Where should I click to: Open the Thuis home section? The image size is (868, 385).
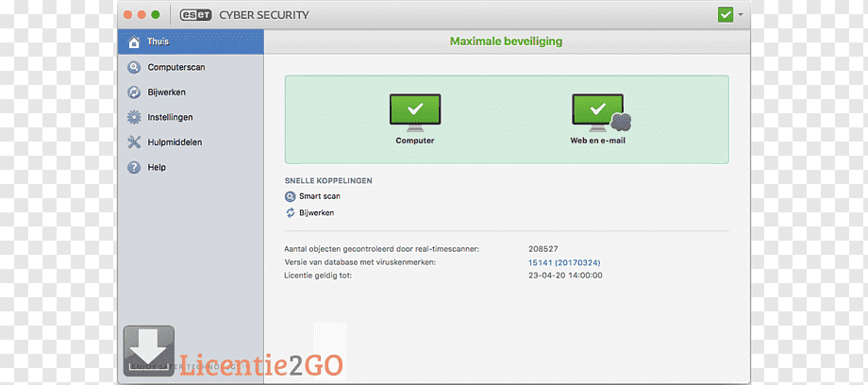[x=191, y=42]
